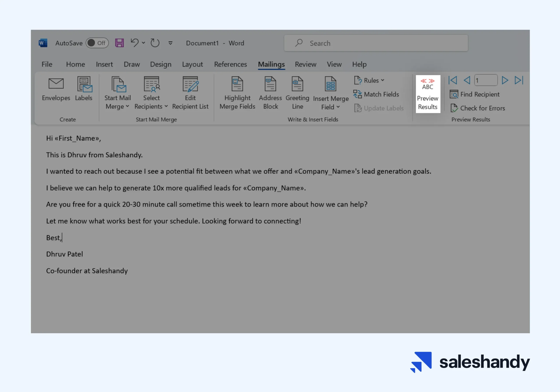Click Match Fields
Viewport: 560px width, 392px height.
coord(376,94)
